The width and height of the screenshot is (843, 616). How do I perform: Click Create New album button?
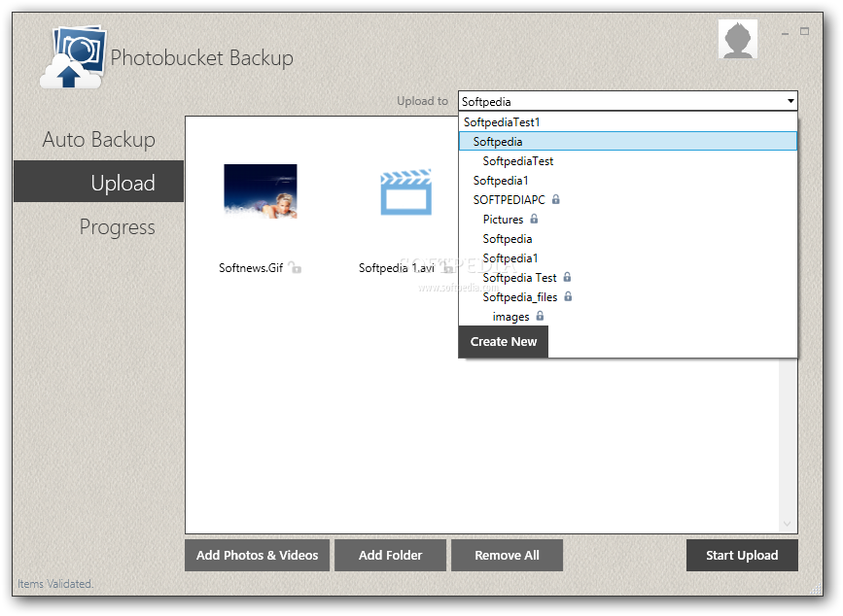pos(504,342)
